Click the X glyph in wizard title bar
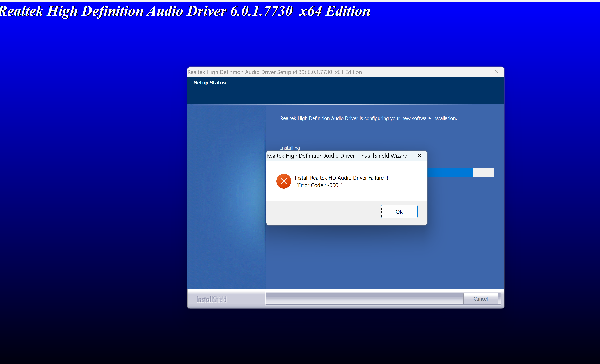Screen dimensions: 600x364 click(419, 155)
